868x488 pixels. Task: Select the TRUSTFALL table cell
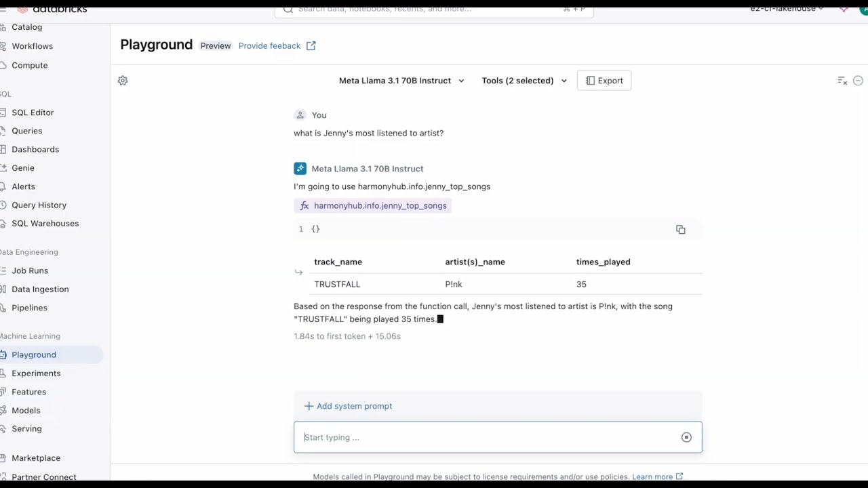[337, 285]
